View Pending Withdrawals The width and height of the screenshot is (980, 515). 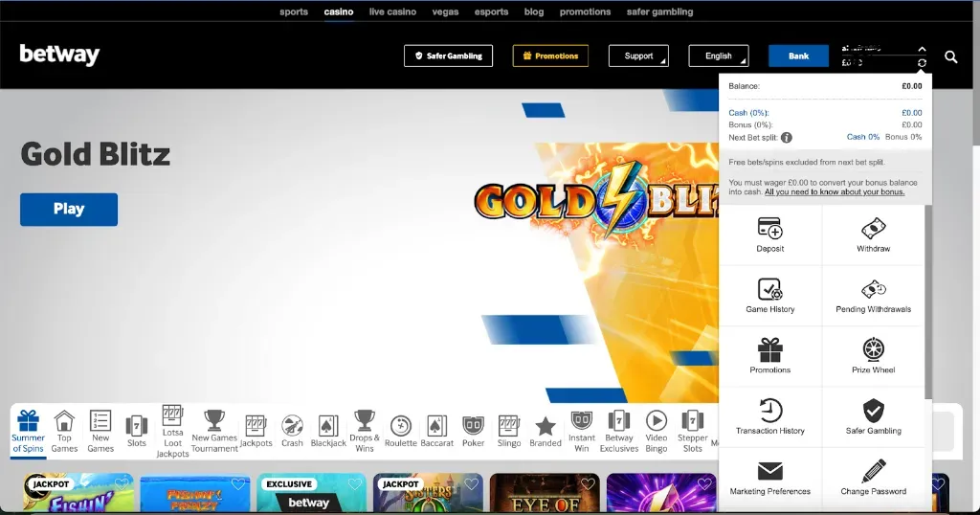tap(873, 296)
